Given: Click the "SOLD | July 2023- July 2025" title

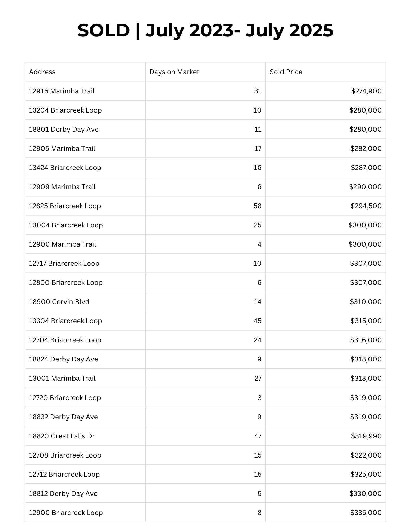Looking at the screenshot, I should point(205,30).
